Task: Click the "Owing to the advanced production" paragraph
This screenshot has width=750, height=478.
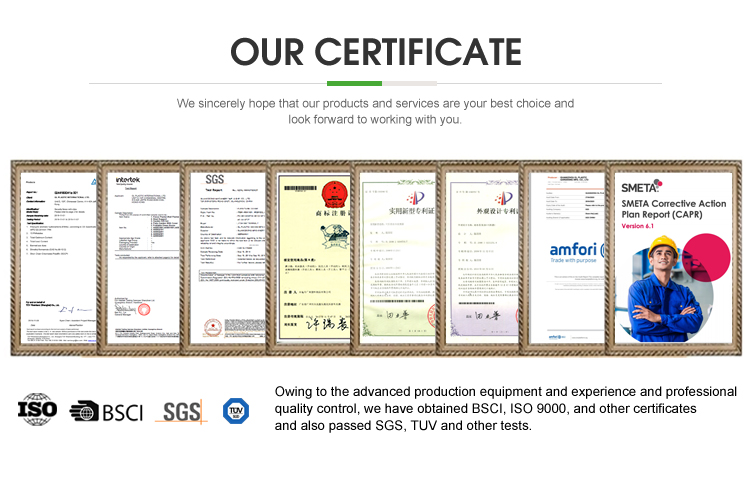Action: pos(505,409)
